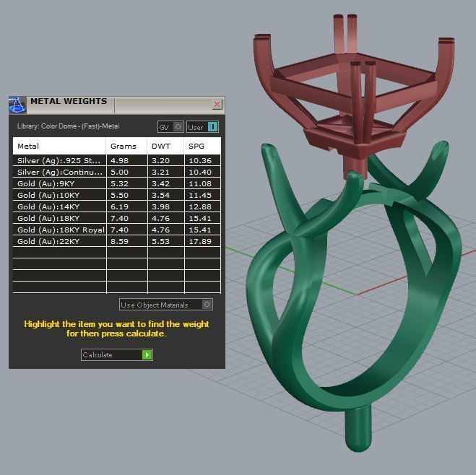The width and height of the screenshot is (476, 475).
Task: Click the 5.00 grams value
Action: [120, 172]
